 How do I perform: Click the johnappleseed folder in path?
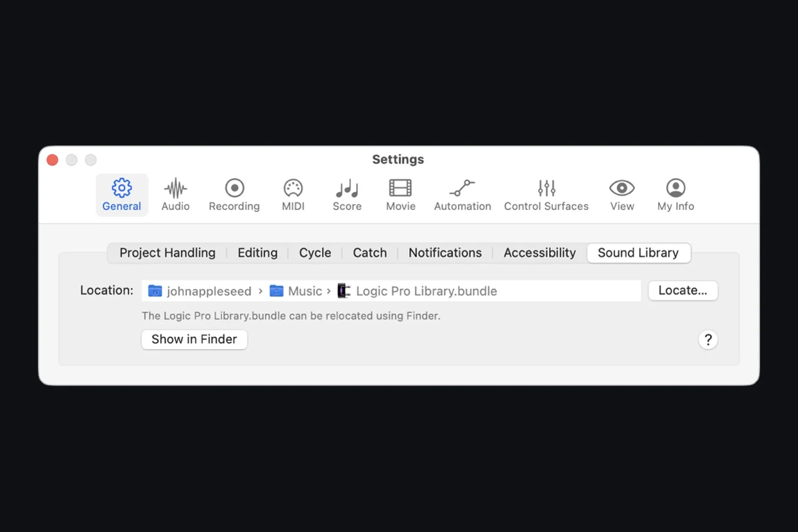(x=199, y=291)
